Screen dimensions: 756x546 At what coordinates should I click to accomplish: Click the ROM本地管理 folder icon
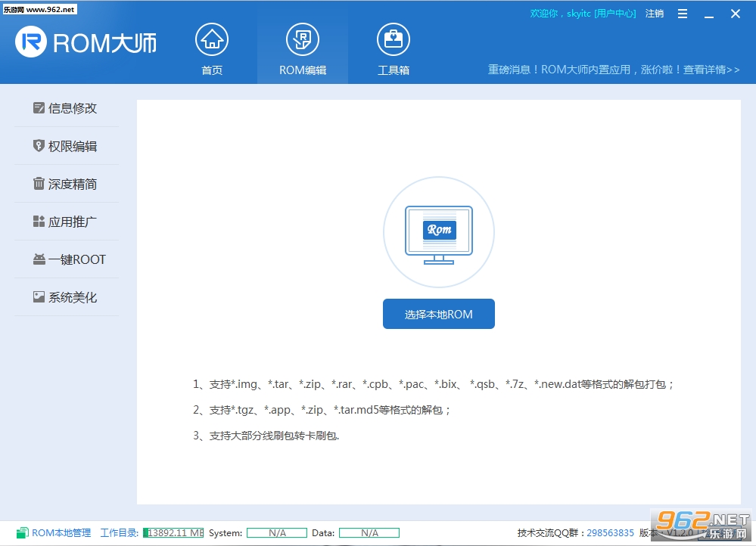tap(22, 533)
